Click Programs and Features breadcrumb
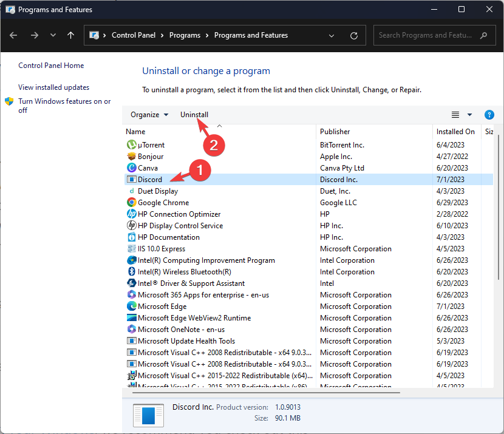Screen dimensions: 504x434 [251, 35]
